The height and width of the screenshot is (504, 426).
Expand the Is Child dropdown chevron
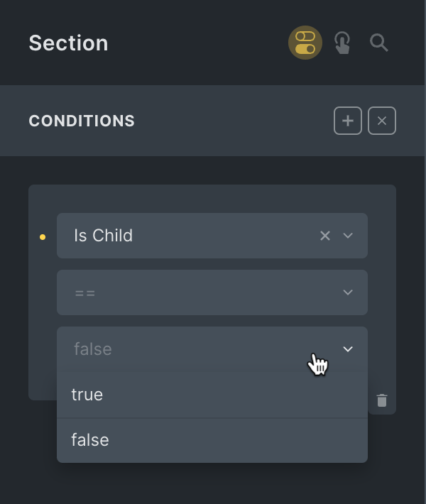(348, 236)
